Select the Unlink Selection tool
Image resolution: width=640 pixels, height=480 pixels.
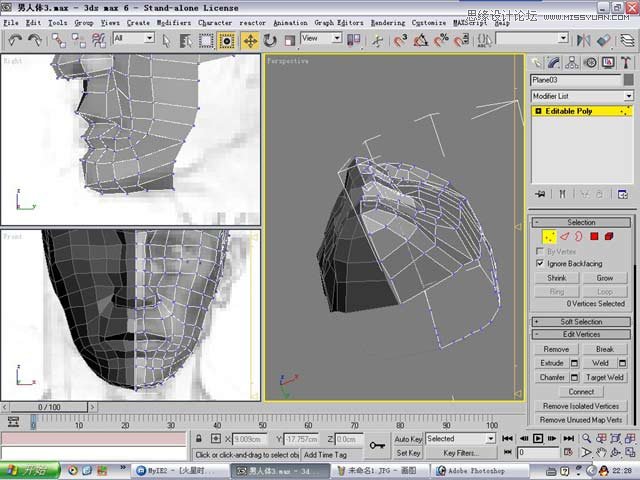click(78, 40)
